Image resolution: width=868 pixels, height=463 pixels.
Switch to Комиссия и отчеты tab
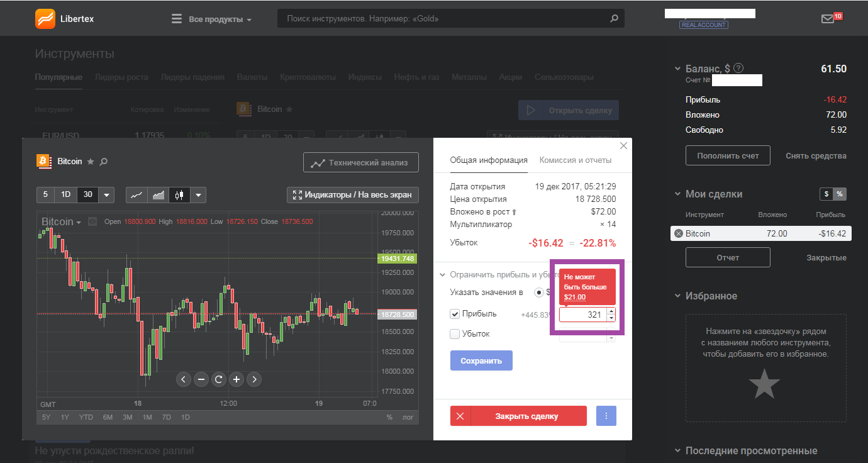[576, 160]
